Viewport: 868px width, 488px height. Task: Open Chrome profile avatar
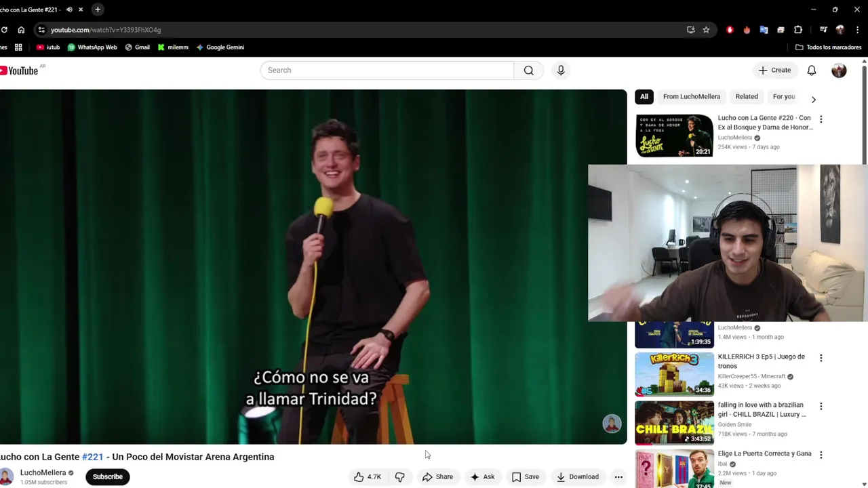click(x=840, y=30)
